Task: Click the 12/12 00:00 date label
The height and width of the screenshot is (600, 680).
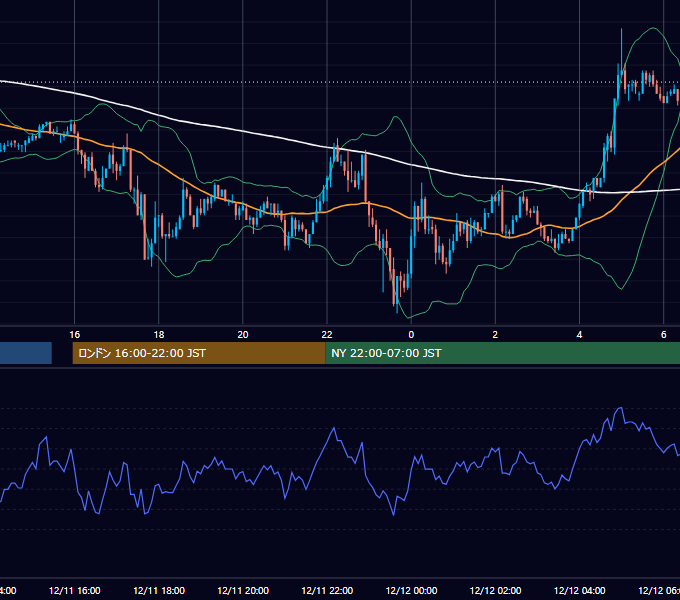Action: pos(411,590)
